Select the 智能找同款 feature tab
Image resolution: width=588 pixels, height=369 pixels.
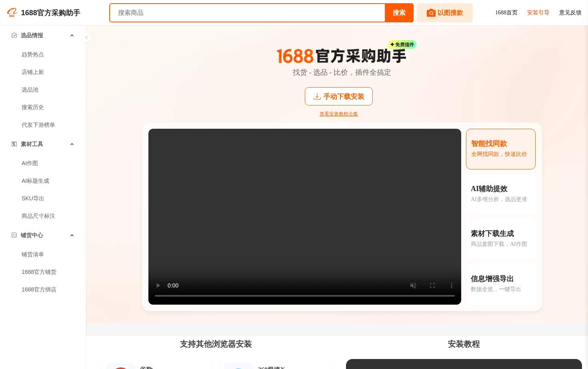pos(501,149)
